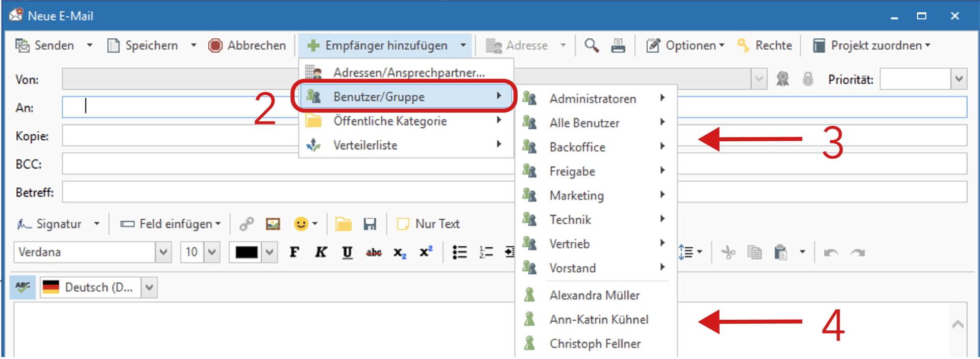Click the Rechte key button
Image resolution: width=980 pixels, height=359 pixels.
(765, 45)
